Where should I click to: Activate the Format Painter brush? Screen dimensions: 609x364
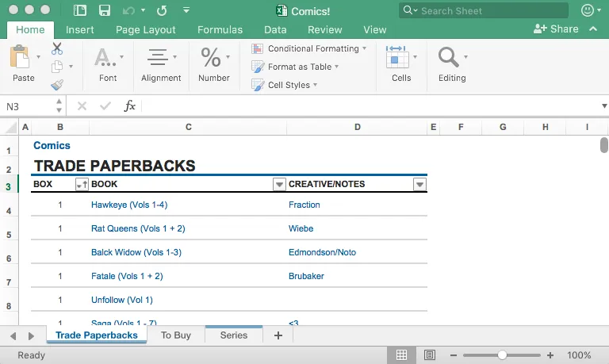57,85
